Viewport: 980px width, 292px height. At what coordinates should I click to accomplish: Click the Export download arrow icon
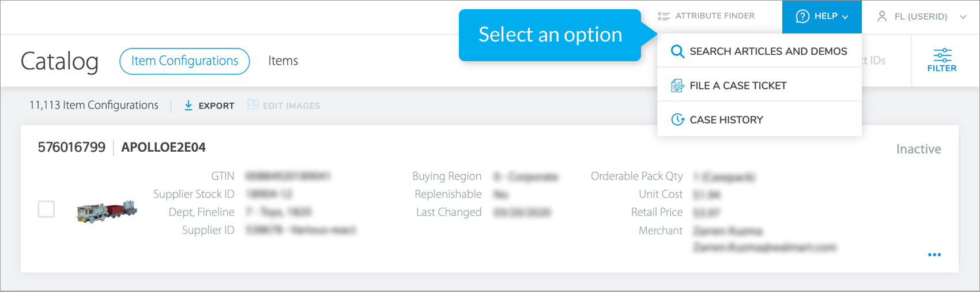click(x=189, y=106)
